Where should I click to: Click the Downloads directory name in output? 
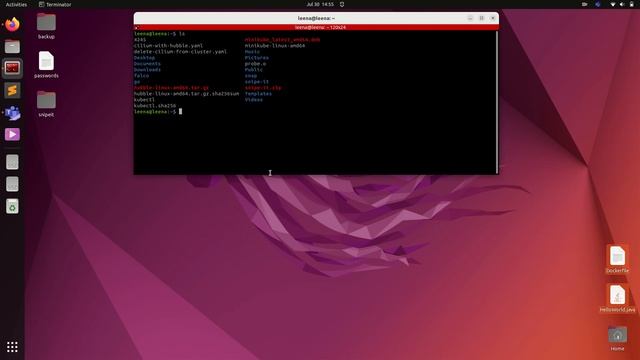[147, 70]
